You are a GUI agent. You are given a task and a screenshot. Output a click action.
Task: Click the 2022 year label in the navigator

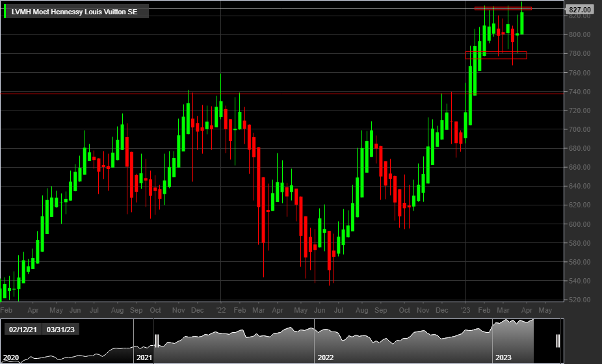[x=326, y=358]
